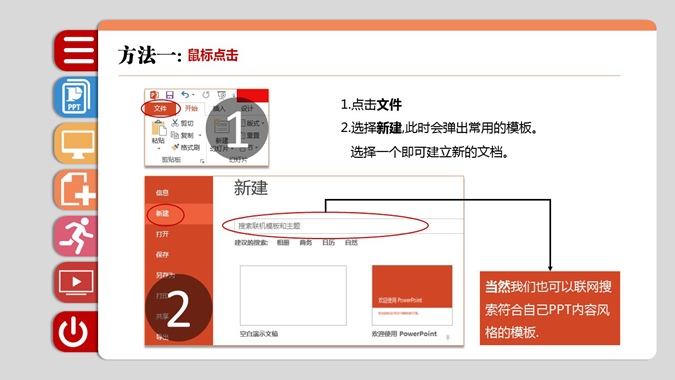Open the slideshow play-screen sidebar icon
675x380 pixels.
tap(77, 282)
